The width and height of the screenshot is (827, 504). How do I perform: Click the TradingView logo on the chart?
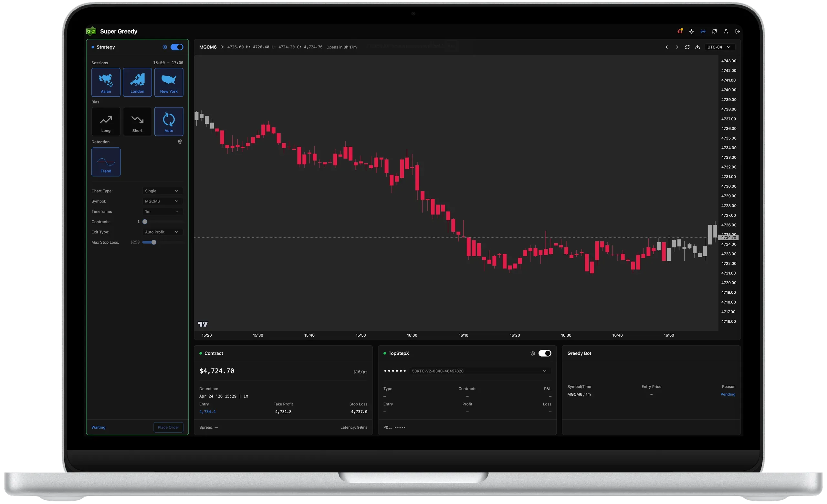pyautogui.click(x=203, y=324)
